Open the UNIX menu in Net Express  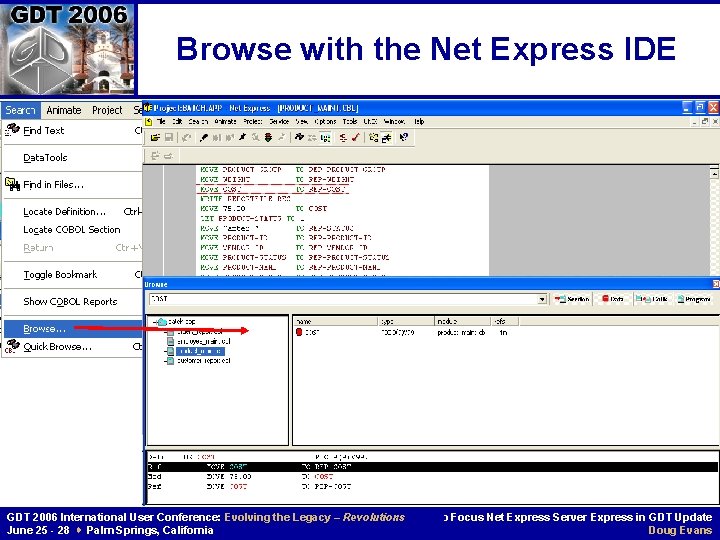point(370,122)
